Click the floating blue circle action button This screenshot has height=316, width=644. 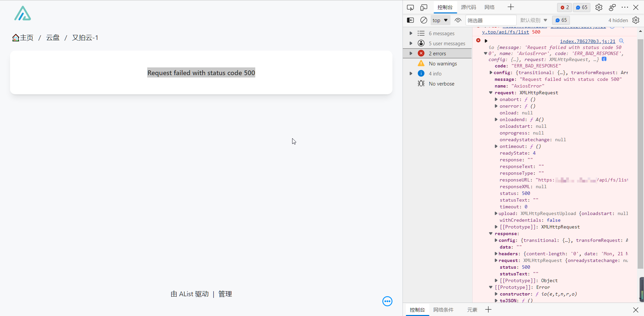pos(387,301)
